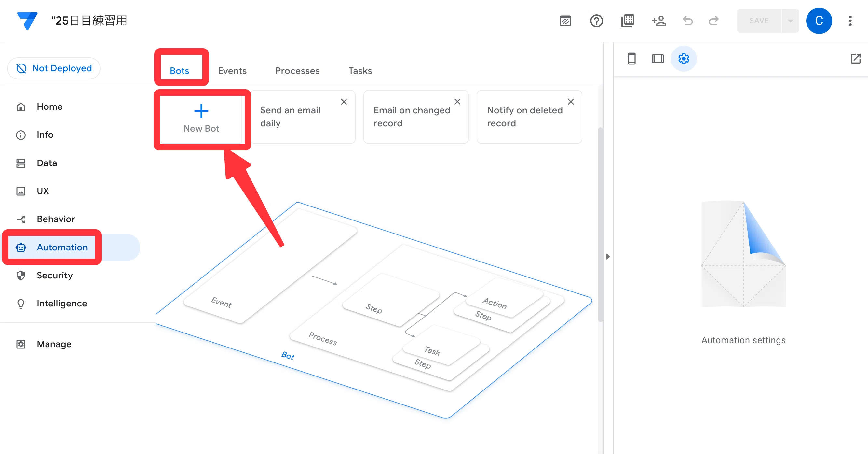Expand the SAVE dropdown arrow
The width and height of the screenshot is (868, 454).
[x=790, y=21]
